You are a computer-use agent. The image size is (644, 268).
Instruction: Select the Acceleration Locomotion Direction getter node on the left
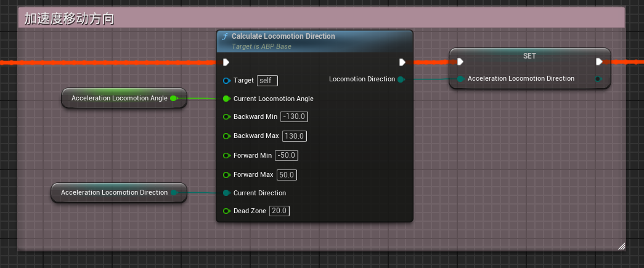click(119, 192)
